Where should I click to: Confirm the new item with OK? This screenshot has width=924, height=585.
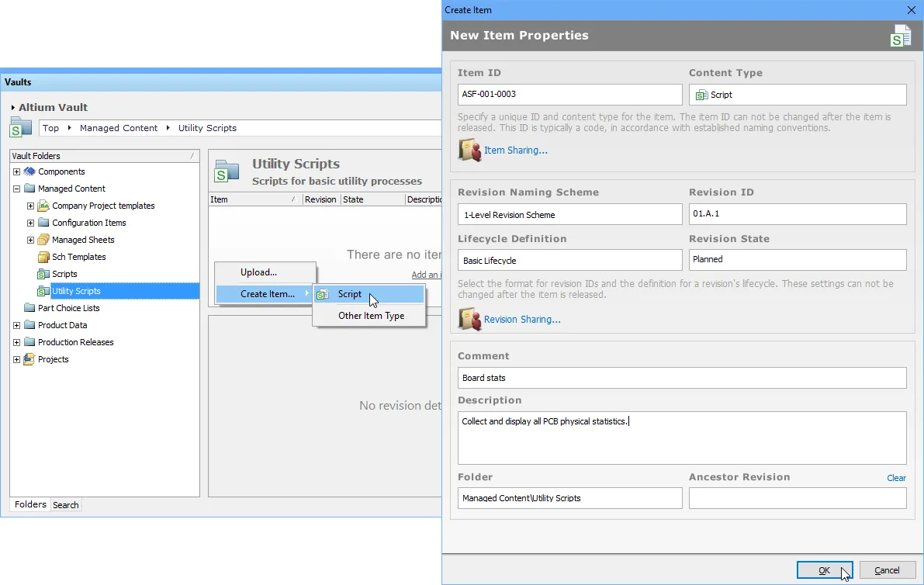coord(825,570)
